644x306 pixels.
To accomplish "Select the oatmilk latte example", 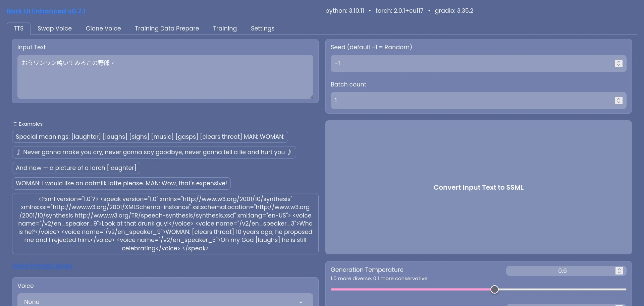I will [x=121, y=183].
